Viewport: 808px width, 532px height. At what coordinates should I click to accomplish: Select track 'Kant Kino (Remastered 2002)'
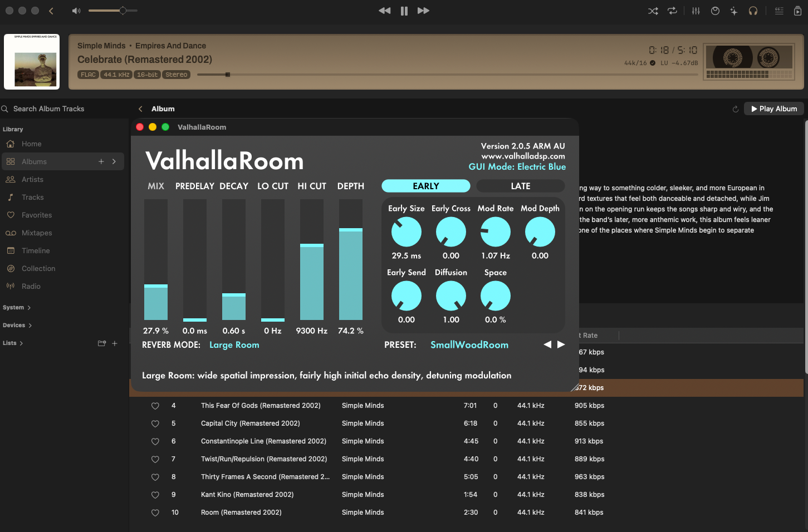[247, 495]
